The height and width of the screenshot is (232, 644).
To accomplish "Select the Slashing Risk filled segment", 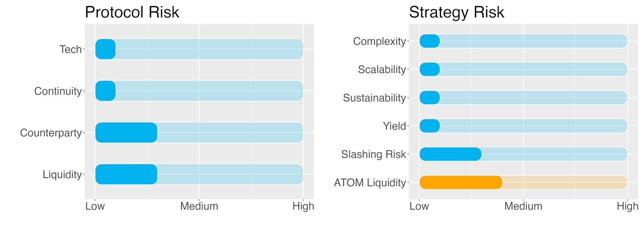I will coord(450,154).
